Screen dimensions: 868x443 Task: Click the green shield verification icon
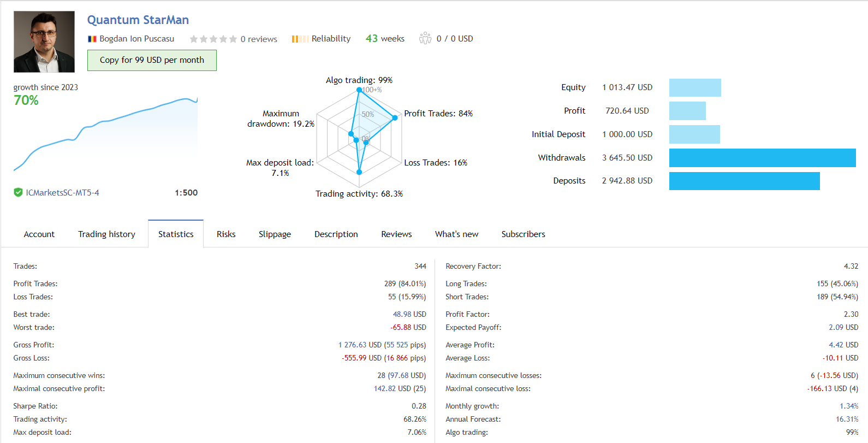click(x=18, y=192)
